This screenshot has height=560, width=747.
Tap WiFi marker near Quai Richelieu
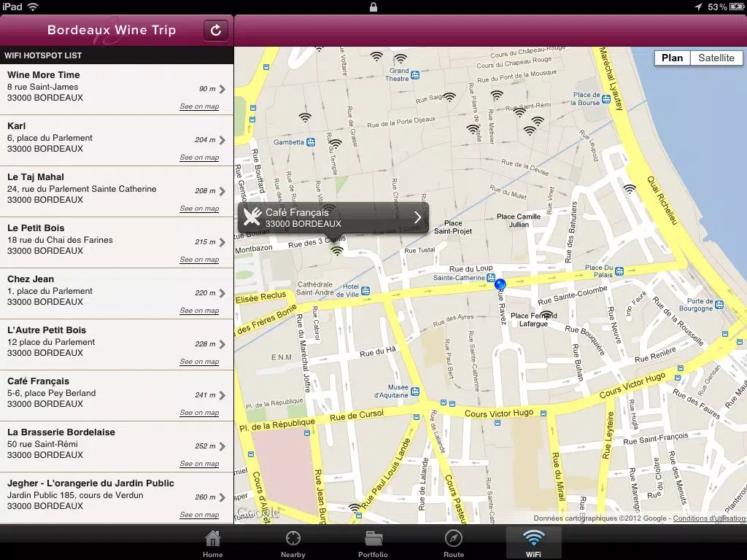tap(630, 189)
